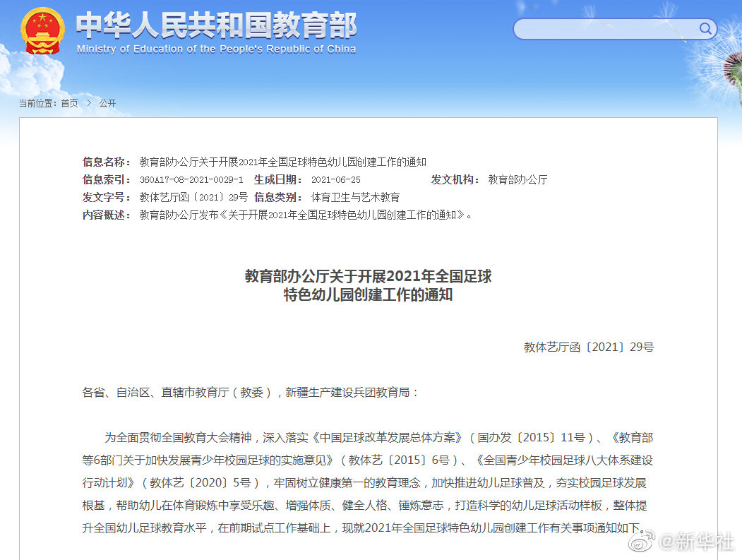The width and height of the screenshot is (742, 560).
Task: Click the breadcrumb arrow after 首页
Action: [x=89, y=103]
